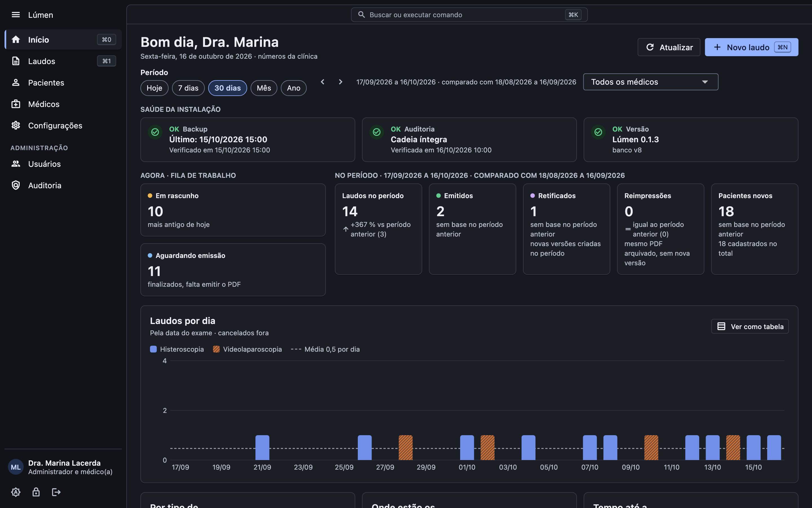Screen dimensions: 812x508
Task: Open Auditoria shield icon
Action: pyautogui.click(x=16, y=185)
